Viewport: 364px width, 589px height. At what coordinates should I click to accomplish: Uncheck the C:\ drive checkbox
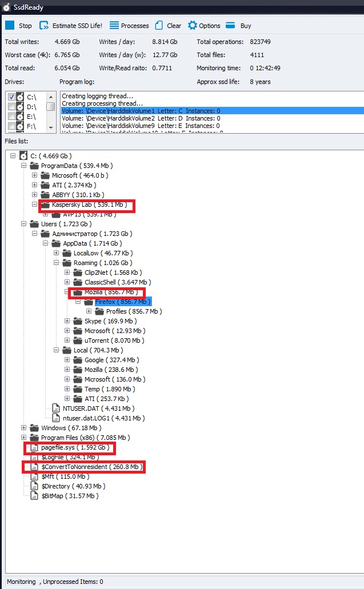click(11, 97)
